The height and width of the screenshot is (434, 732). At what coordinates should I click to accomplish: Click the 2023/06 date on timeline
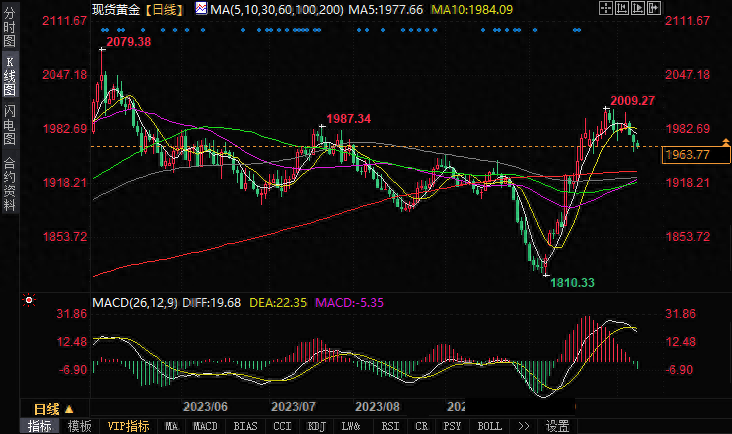(205, 406)
